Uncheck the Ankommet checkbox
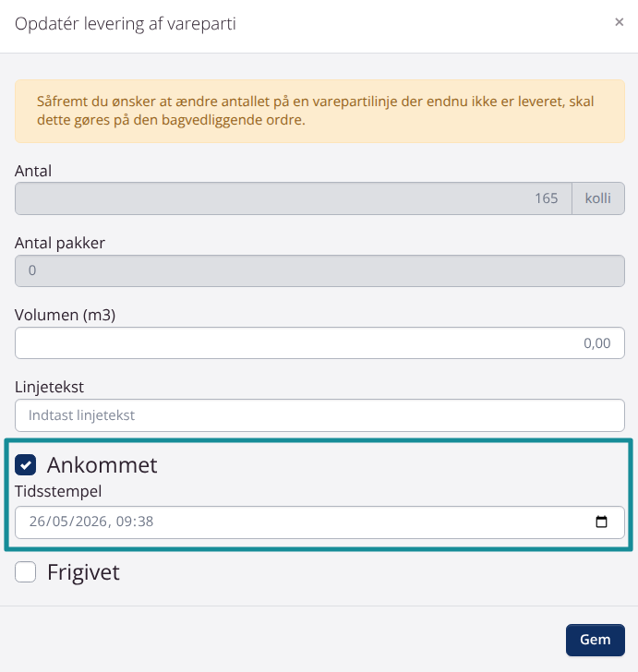638x672 pixels. coord(25,465)
